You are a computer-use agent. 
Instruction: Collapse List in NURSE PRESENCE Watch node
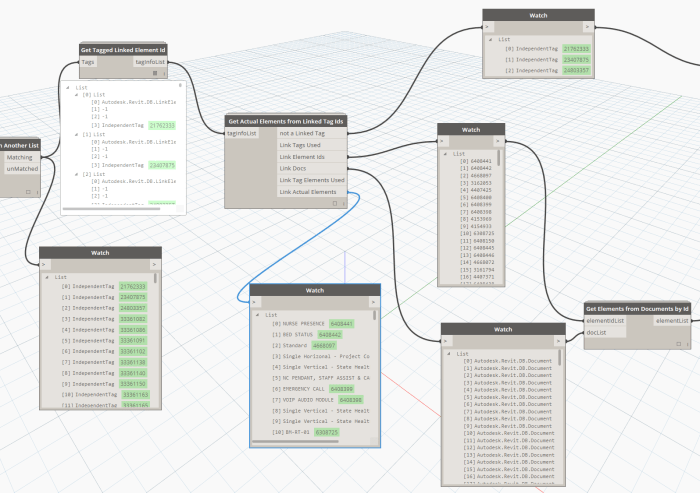tap(258, 314)
